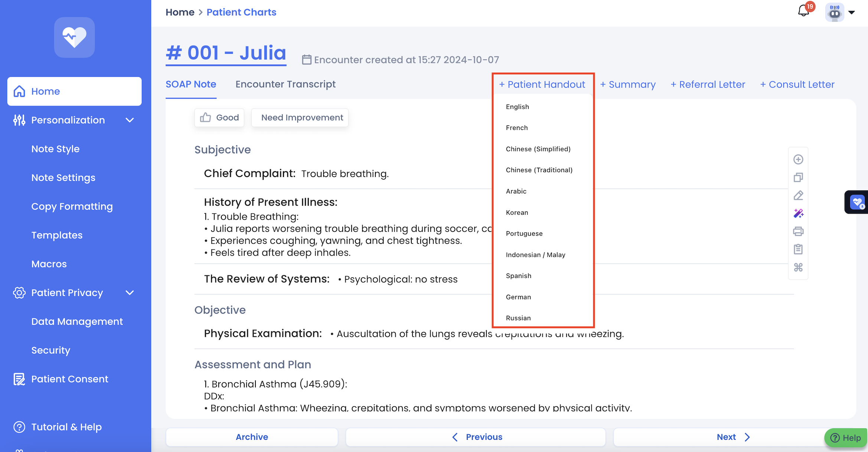The image size is (868, 452).
Task: Click the clipboard icon in side toolbar
Action: pyautogui.click(x=798, y=249)
